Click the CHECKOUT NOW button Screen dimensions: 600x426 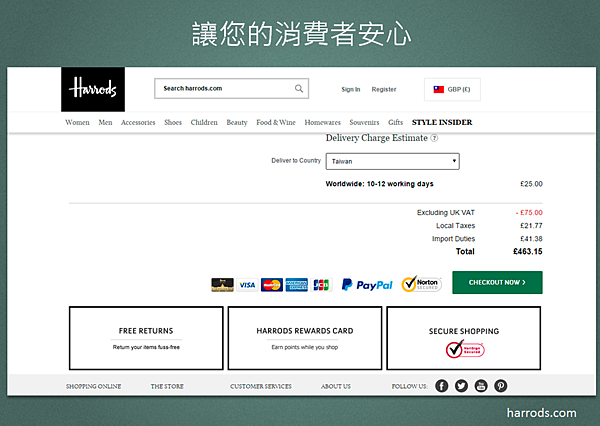tap(497, 282)
